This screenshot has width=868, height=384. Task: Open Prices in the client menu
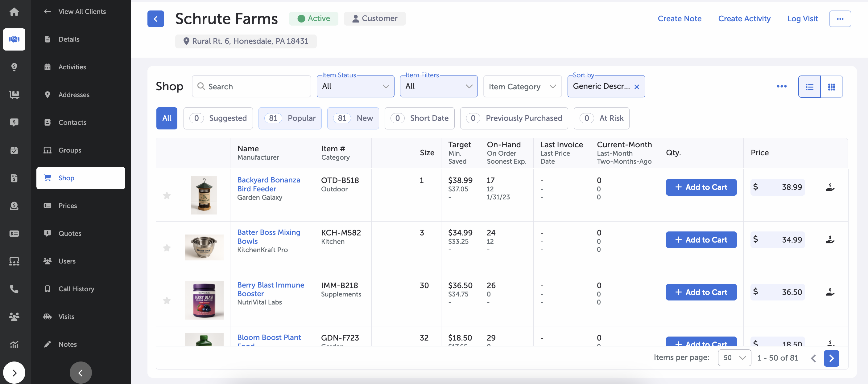[67, 206]
